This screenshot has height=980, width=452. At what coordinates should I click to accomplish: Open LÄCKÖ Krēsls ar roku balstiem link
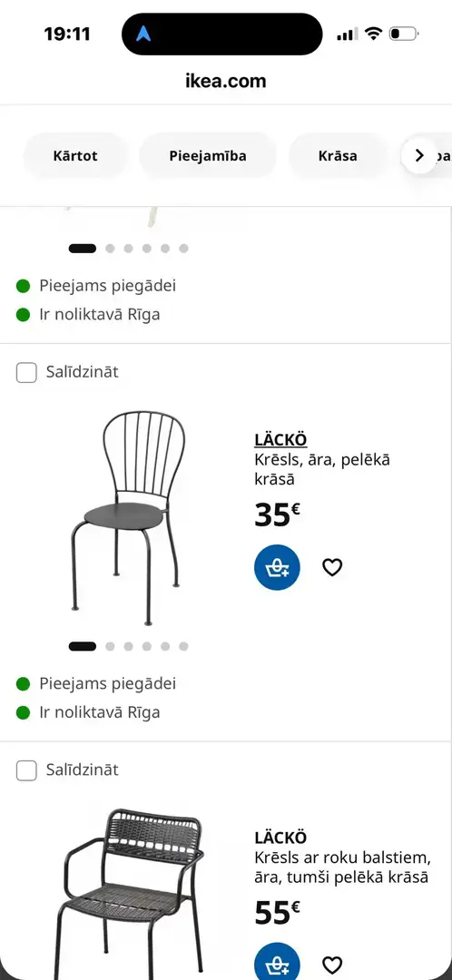coord(342,857)
